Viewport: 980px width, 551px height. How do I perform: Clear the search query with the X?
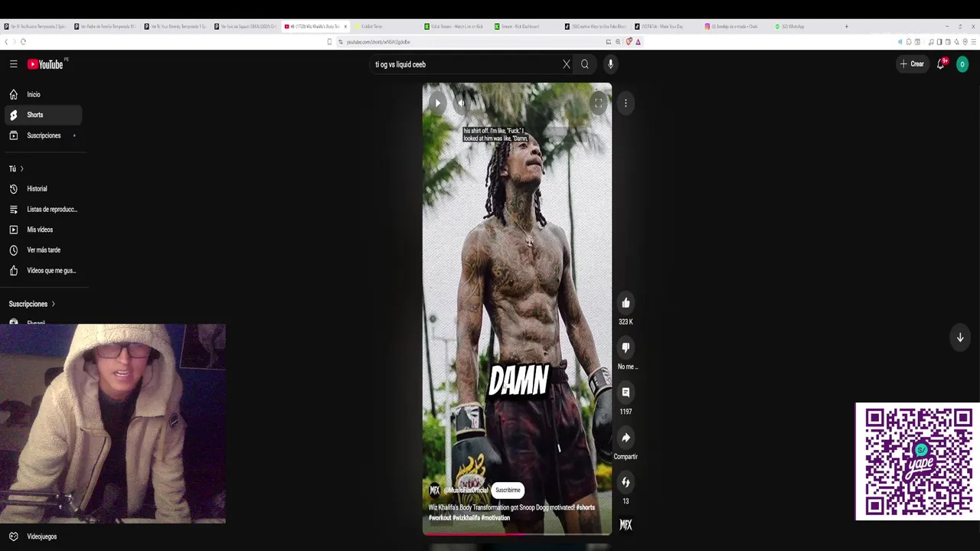tap(567, 64)
